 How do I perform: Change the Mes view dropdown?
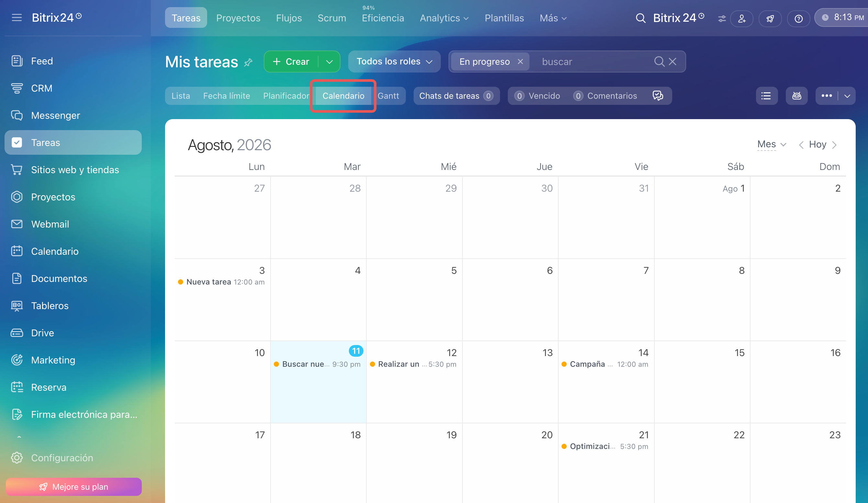coord(772,144)
